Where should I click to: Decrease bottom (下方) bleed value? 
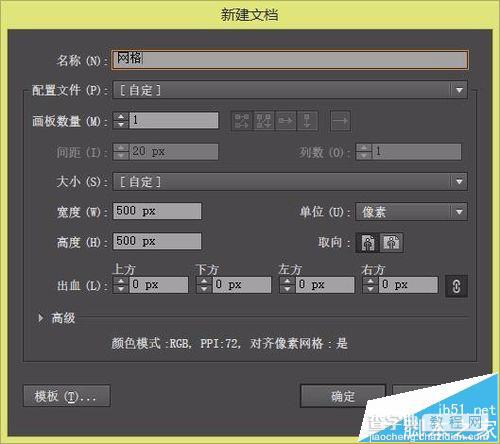click(x=204, y=289)
